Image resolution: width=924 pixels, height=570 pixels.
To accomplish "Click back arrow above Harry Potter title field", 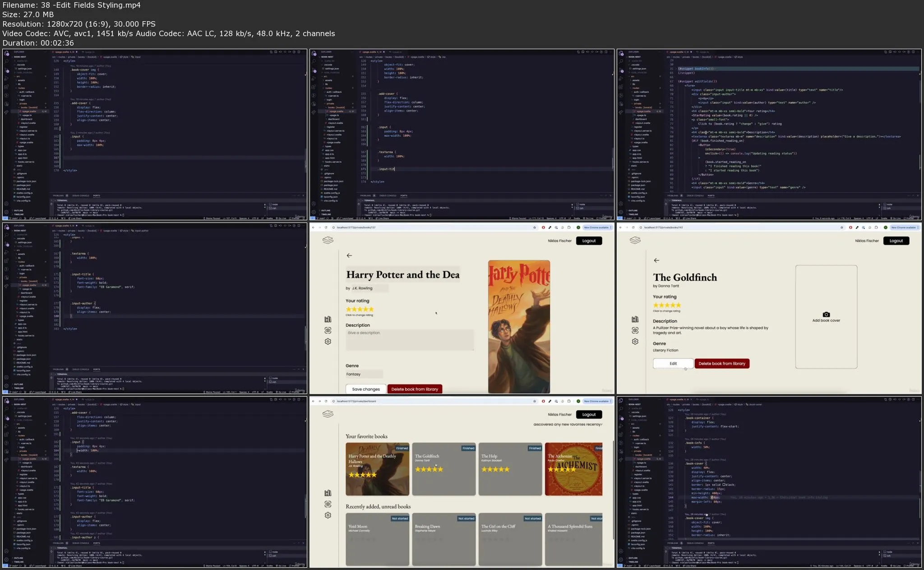I will tap(349, 255).
